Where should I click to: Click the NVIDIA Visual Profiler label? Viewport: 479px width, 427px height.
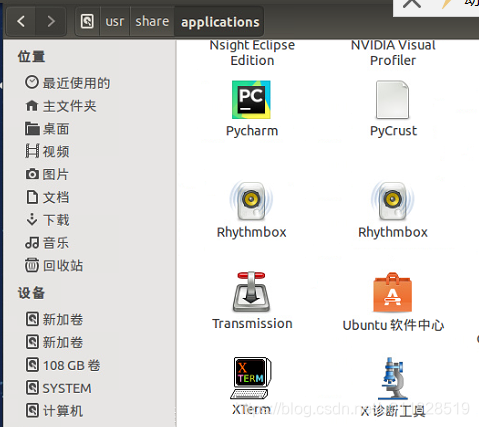coord(393,53)
